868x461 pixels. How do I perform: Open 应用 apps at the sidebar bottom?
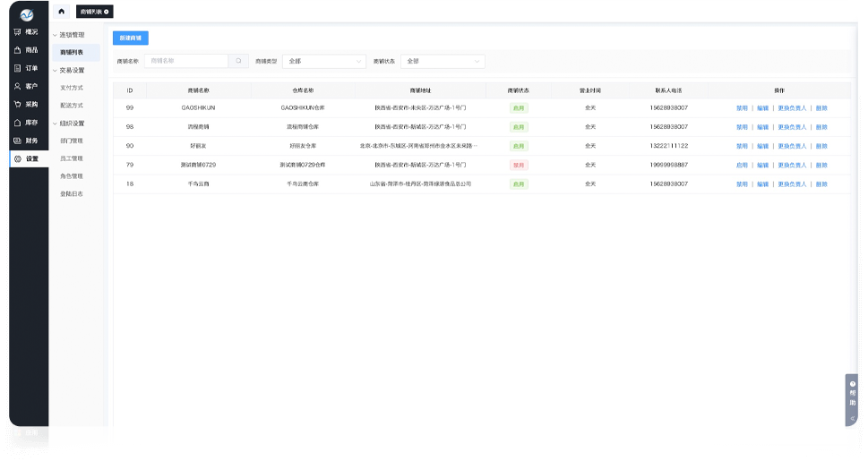(x=25, y=432)
